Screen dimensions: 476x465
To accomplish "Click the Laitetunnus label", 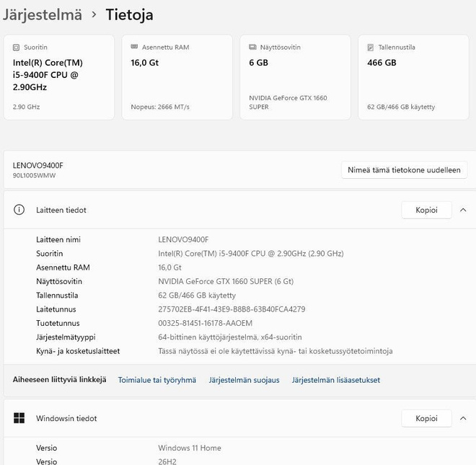I will (56, 309).
